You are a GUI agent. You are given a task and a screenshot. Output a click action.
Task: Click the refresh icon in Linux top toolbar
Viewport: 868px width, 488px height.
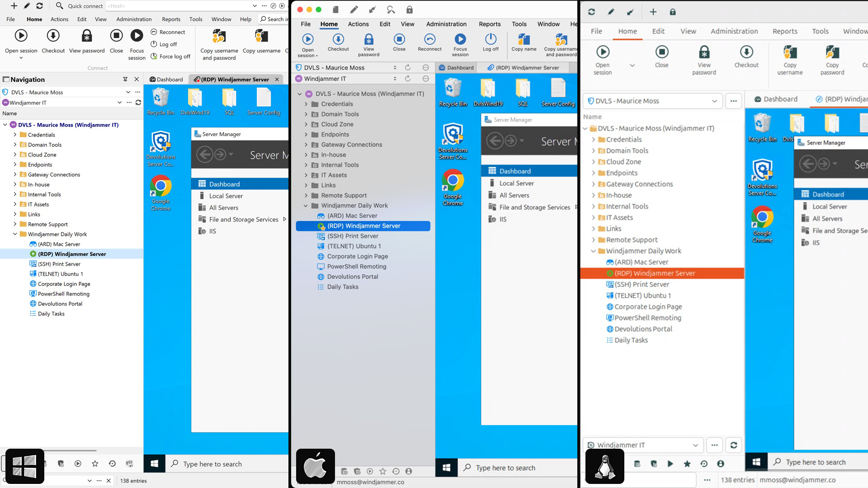[591, 12]
